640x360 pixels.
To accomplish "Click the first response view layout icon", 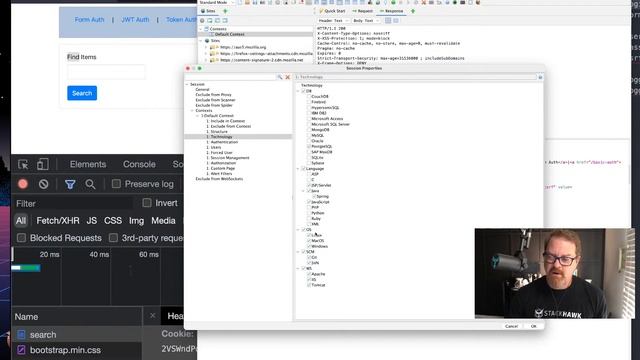I will 388,20.
